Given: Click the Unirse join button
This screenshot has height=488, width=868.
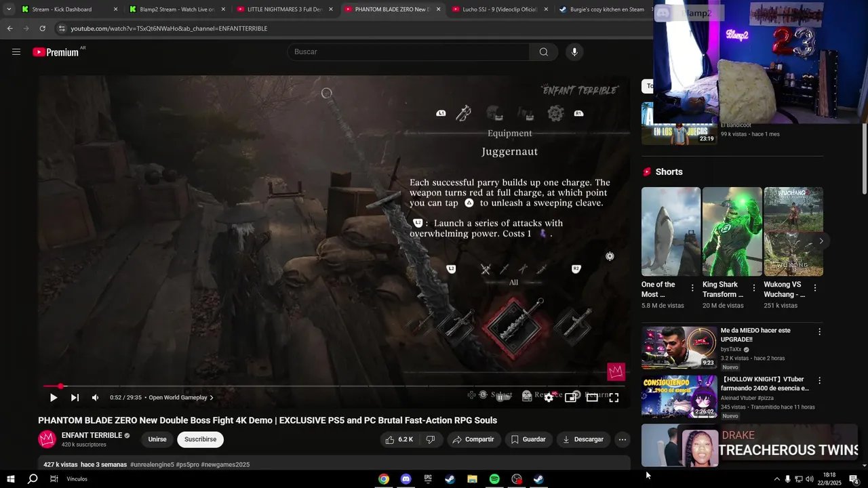Looking at the screenshot, I should 157,439.
